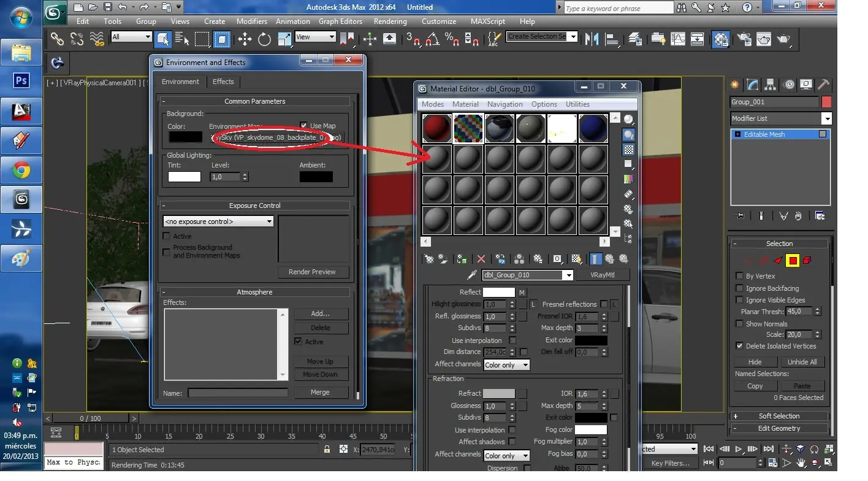Open the exposure control dropdown

pos(218,221)
